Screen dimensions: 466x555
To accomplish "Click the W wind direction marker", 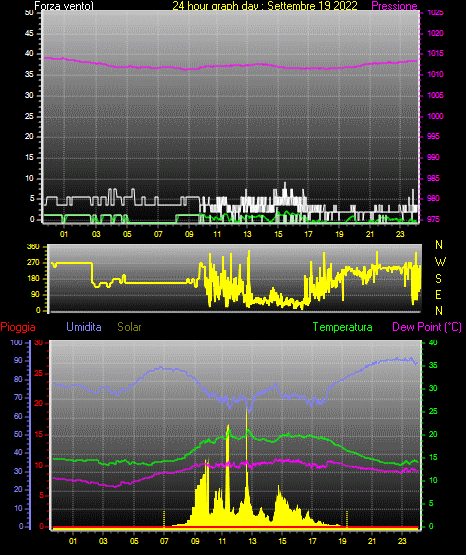I will point(440,262).
